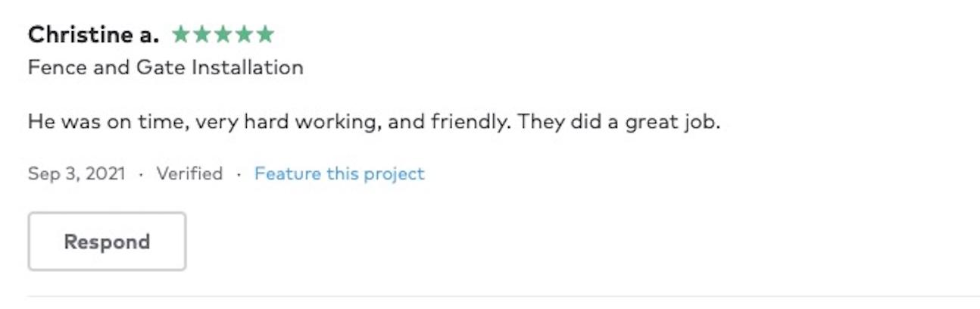980x309 pixels.
Task: Click the first green rating star
Action: tap(182, 34)
